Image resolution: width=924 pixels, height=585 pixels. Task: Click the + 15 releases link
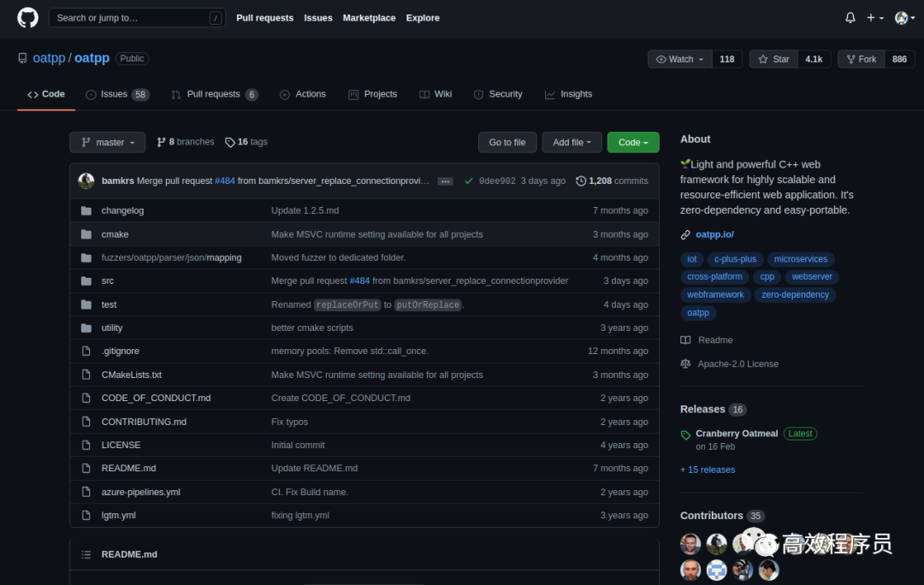pyautogui.click(x=708, y=470)
